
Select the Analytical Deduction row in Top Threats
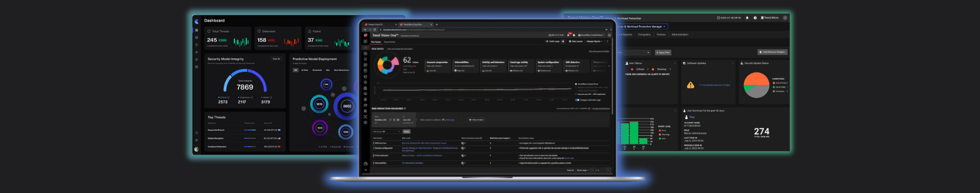coord(244,147)
